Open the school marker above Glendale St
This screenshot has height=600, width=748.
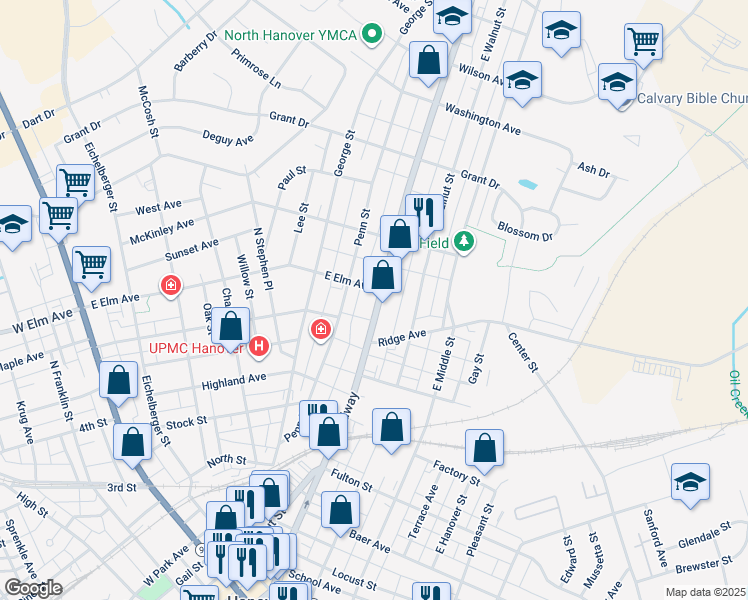click(x=690, y=484)
